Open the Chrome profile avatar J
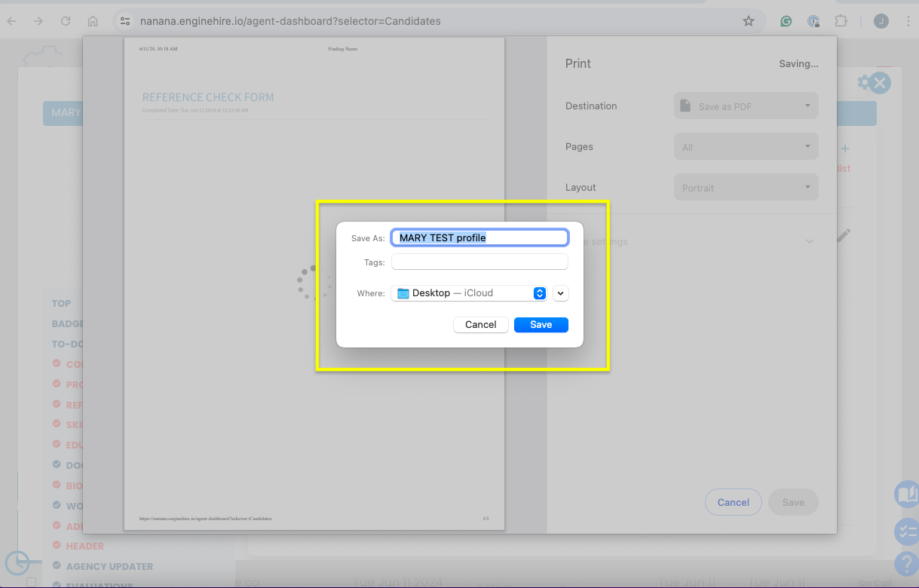The image size is (919, 588). pos(881,21)
